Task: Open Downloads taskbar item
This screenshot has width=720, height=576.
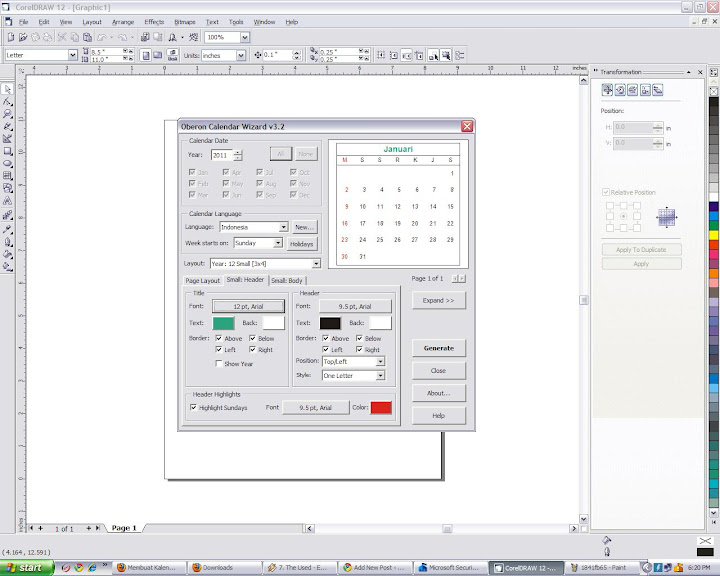Action: click(224, 568)
